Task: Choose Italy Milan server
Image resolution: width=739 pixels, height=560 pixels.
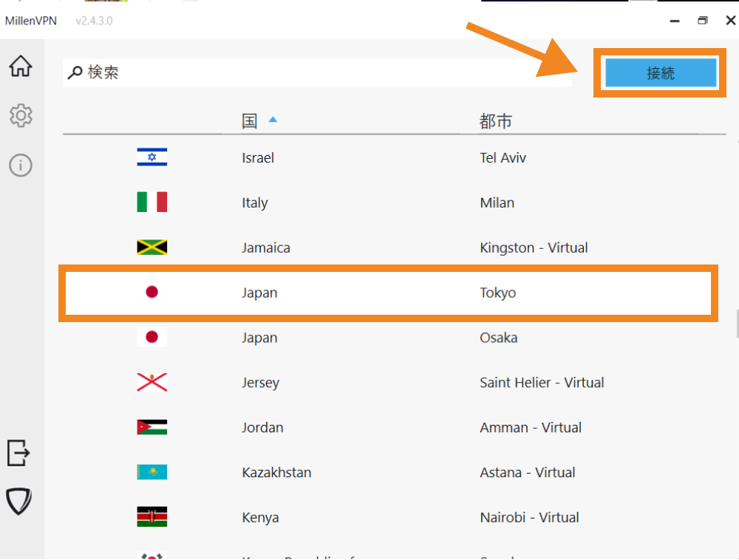Action: [x=388, y=202]
